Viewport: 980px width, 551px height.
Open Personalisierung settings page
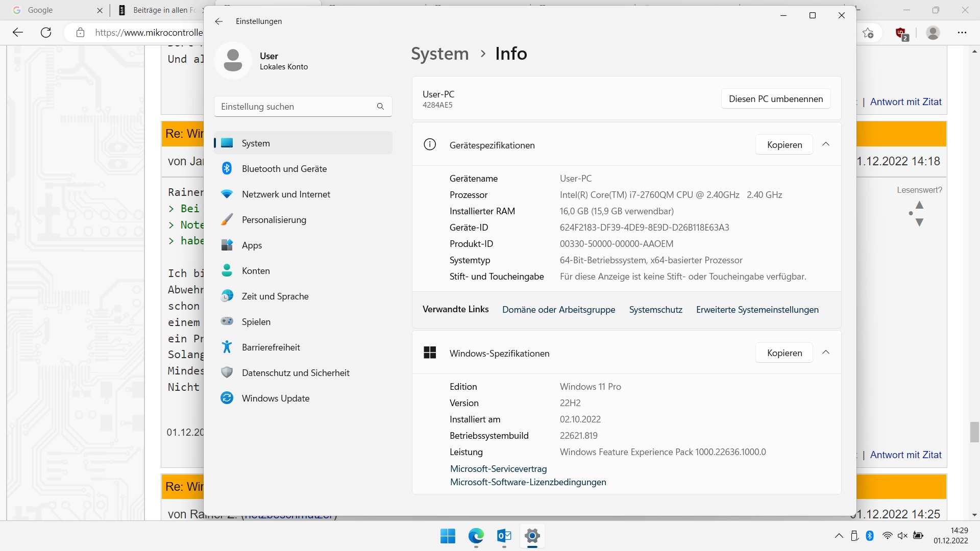pos(274,220)
